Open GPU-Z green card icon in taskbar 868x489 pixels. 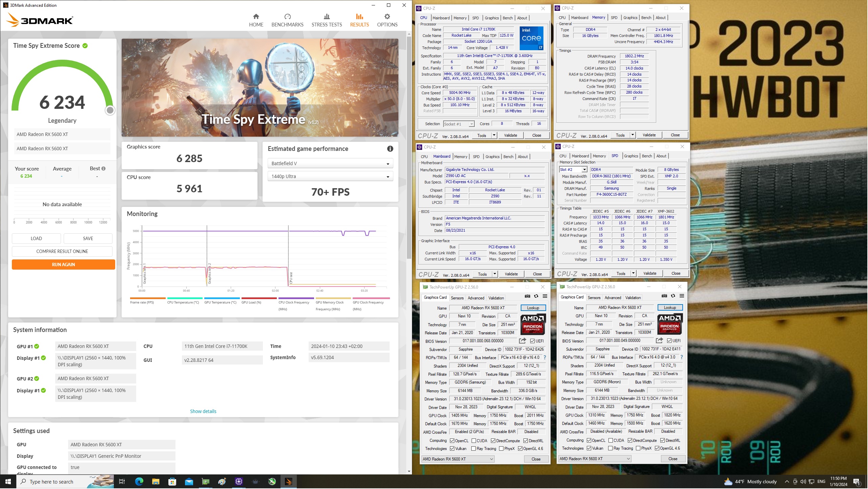[206, 482]
